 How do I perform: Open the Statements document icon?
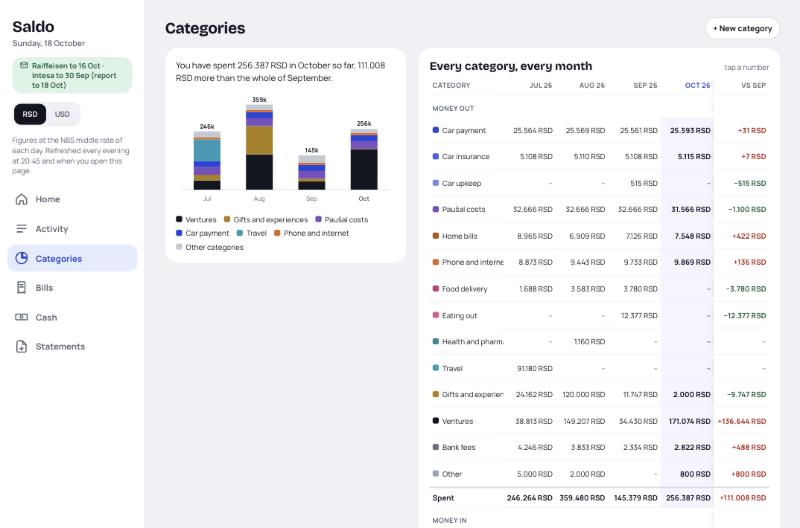21,346
